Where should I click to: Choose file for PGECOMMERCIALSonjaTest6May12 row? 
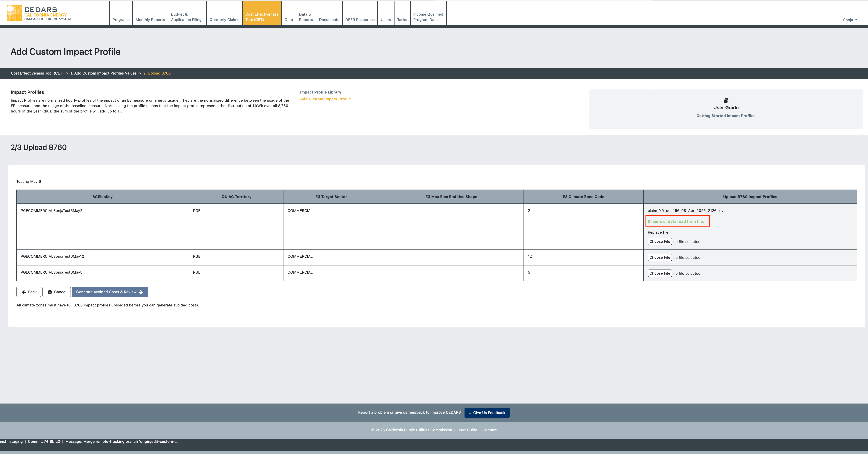tap(659, 257)
